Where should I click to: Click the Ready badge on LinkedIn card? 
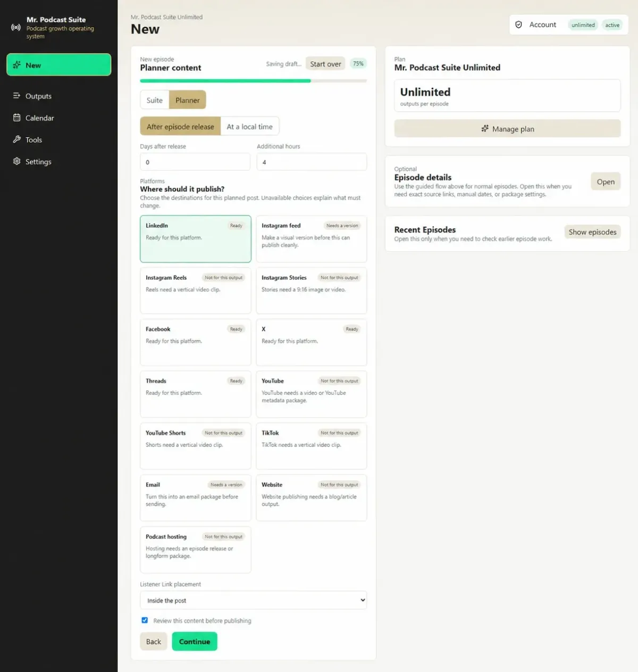(x=236, y=226)
